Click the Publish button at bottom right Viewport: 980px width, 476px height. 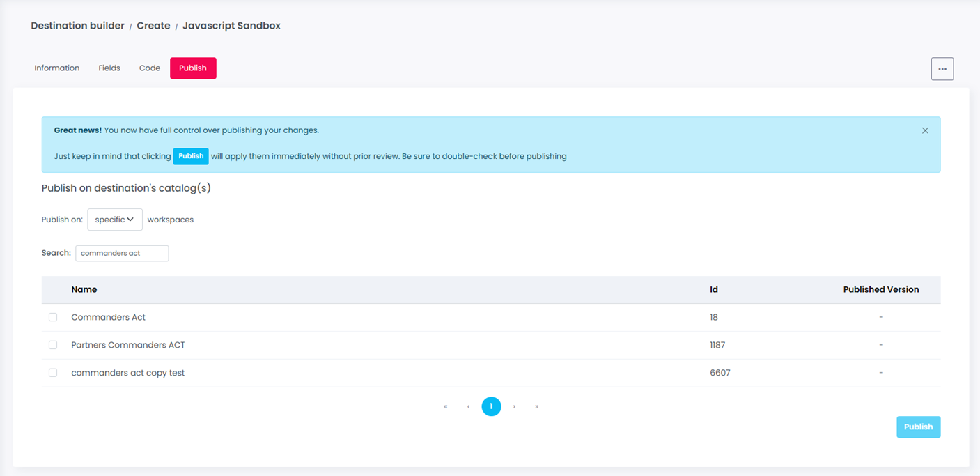(918, 427)
